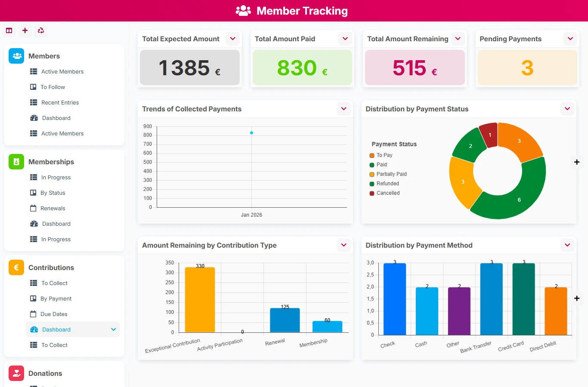Toggle the To Pay legend entry
This screenshot has width=588, height=387.
[x=381, y=155]
